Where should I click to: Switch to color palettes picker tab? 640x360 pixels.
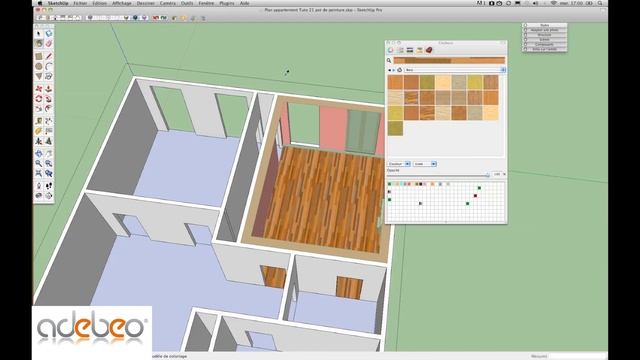coord(410,50)
